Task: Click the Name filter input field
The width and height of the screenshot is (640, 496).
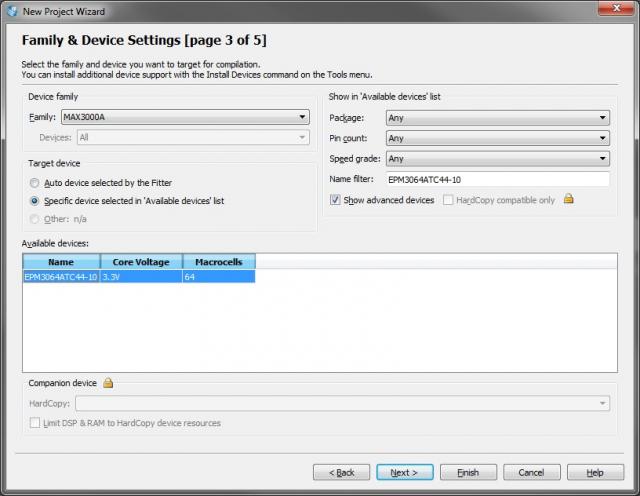Action: (498, 179)
